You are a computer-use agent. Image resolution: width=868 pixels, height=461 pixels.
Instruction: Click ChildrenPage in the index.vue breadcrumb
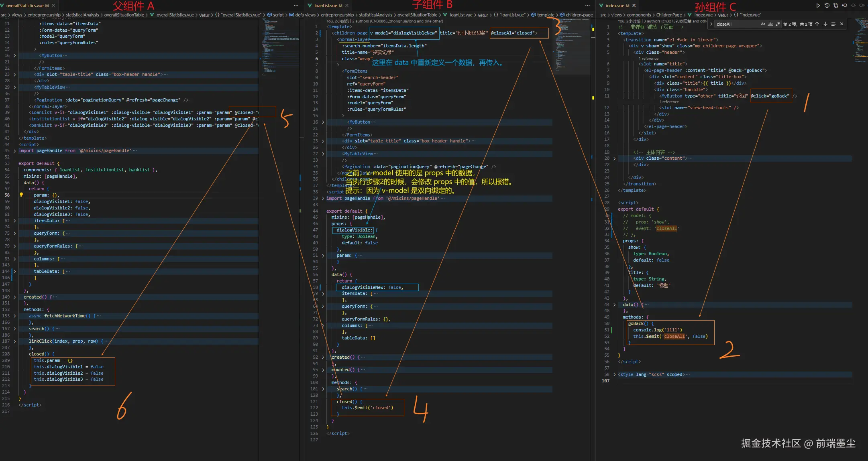669,15
